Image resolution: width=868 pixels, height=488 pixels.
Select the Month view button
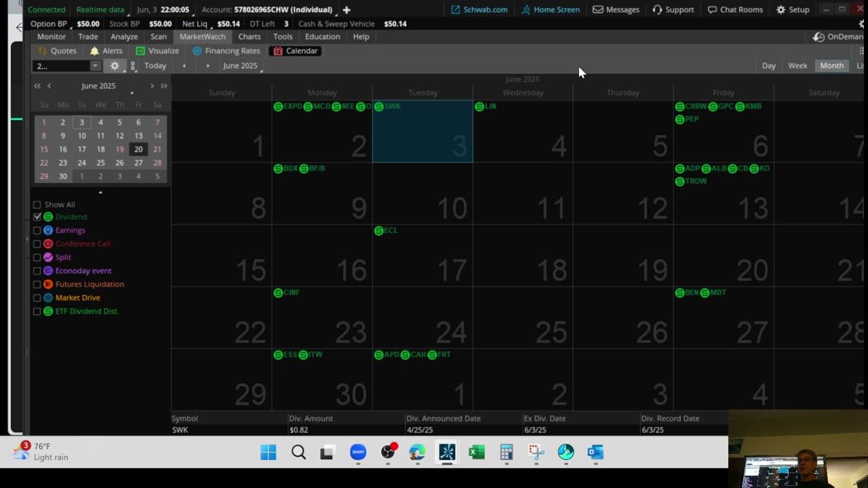pyautogui.click(x=831, y=66)
